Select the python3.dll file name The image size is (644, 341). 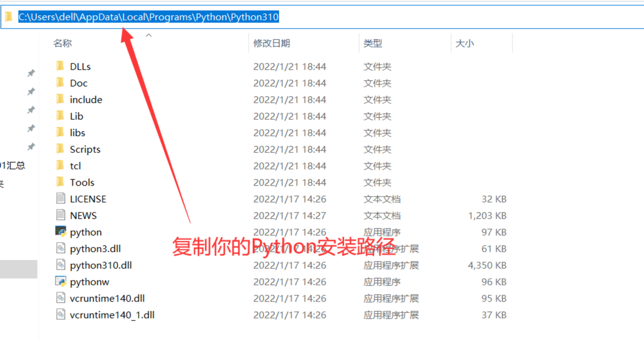coord(95,249)
